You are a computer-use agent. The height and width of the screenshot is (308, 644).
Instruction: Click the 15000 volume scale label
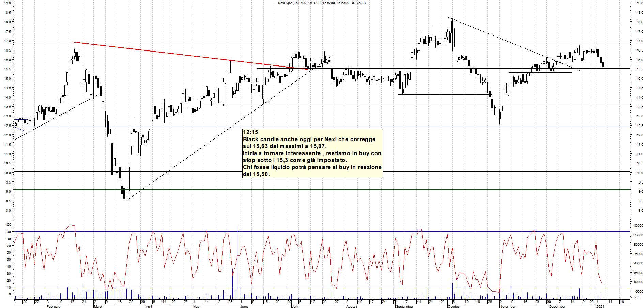[638, 273]
